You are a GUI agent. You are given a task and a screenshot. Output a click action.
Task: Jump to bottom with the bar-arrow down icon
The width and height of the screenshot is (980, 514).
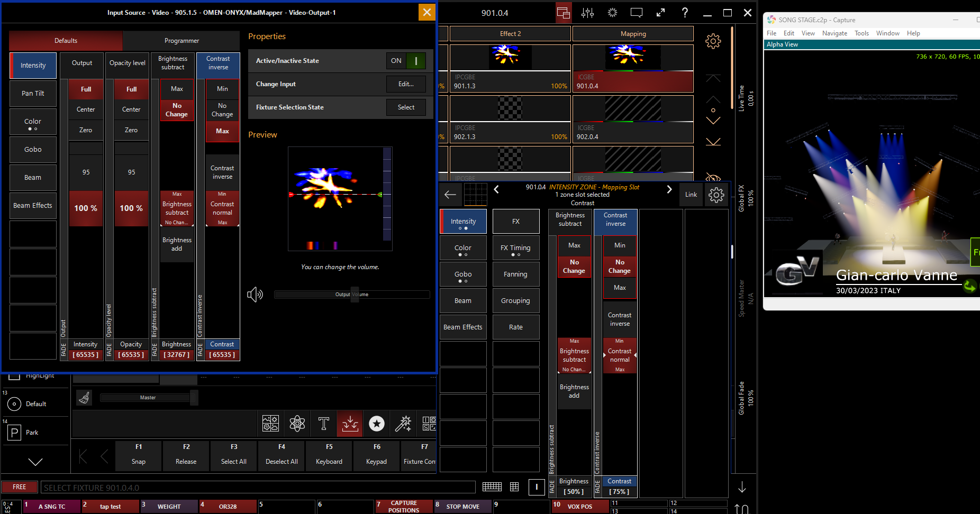click(713, 142)
